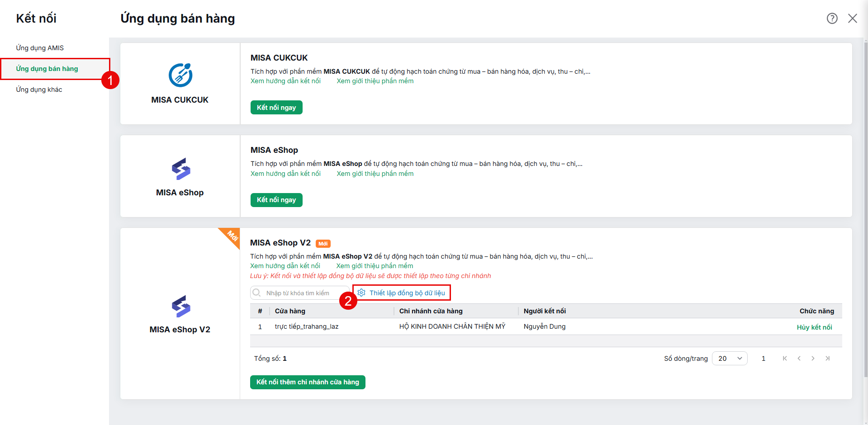
Task: Click the search magnifier icon
Action: 256,293
